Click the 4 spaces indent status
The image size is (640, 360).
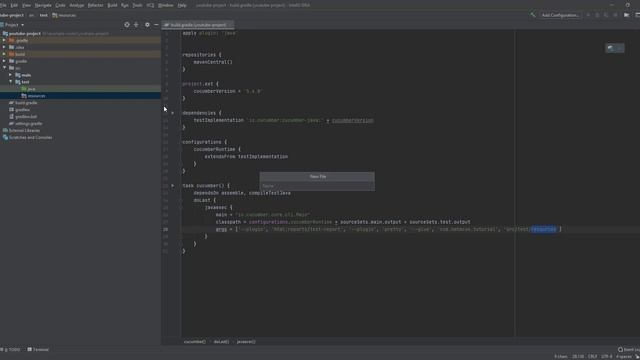click(x=623, y=357)
